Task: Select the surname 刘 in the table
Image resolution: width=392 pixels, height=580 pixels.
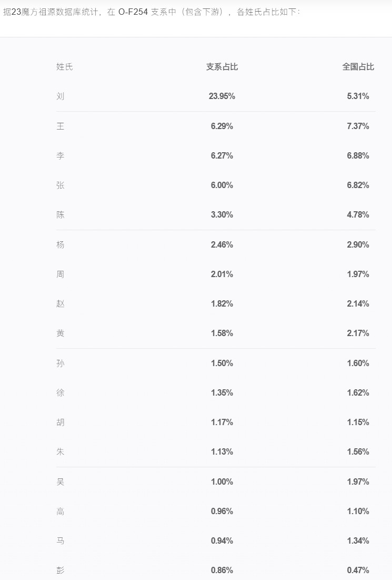Action: pos(60,96)
